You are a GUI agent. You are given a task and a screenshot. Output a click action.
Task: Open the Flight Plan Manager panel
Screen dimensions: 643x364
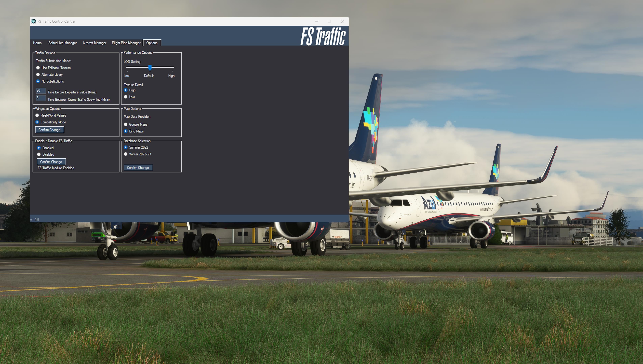tap(126, 43)
